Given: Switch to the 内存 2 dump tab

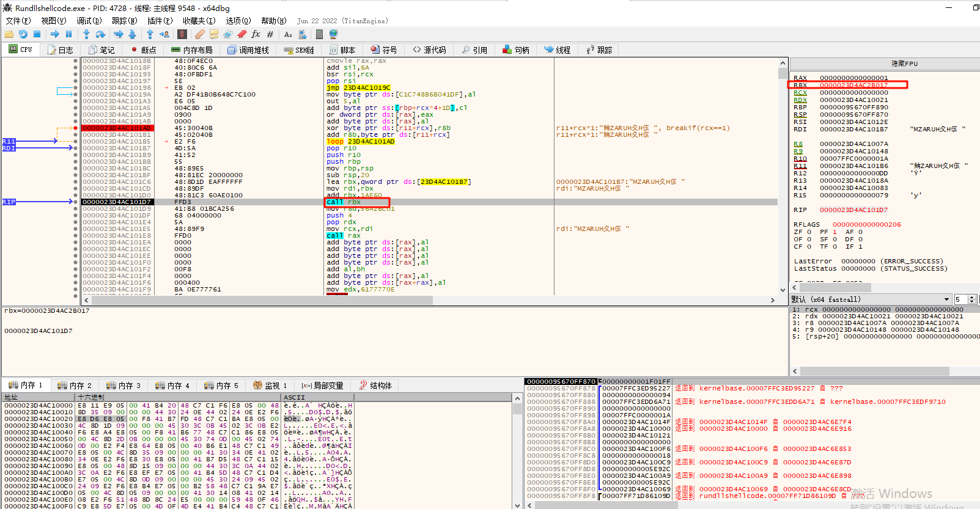Looking at the screenshot, I should click(x=75, y=386).
